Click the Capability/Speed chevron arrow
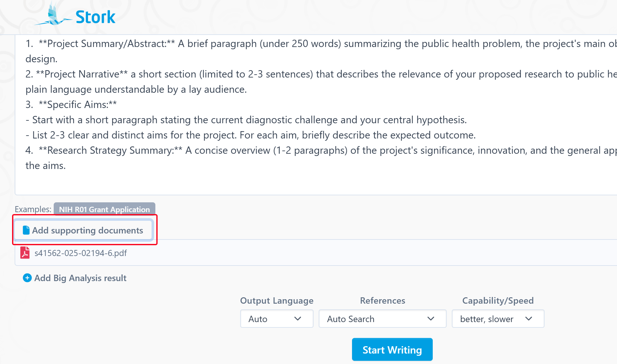617x364 pixels. (x=529, y=319)
